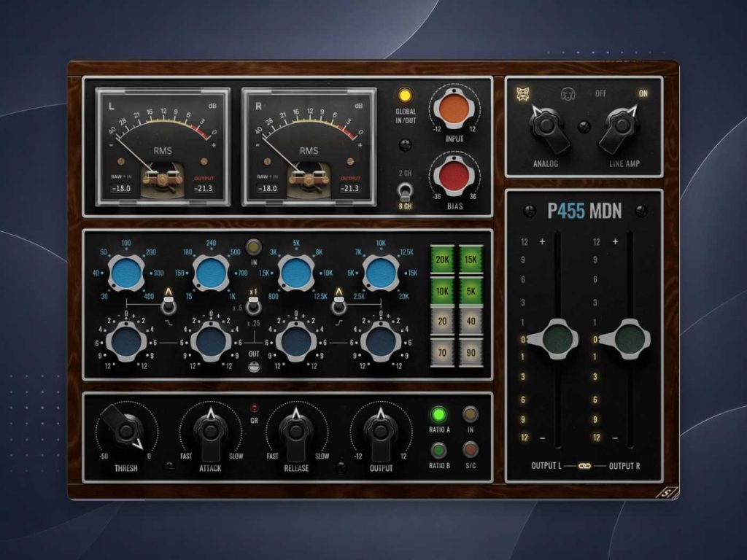Image resolution: width=747 pixels, height=560 pixels.
Task: Click the right VU meter RAW IN value -18.0
Action: click(x=267, y=188)
